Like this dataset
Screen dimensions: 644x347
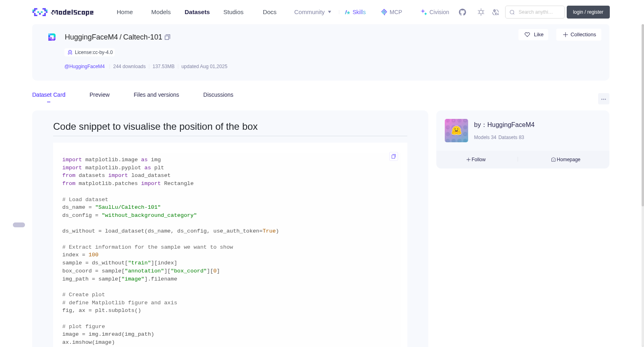pos(533,35)
